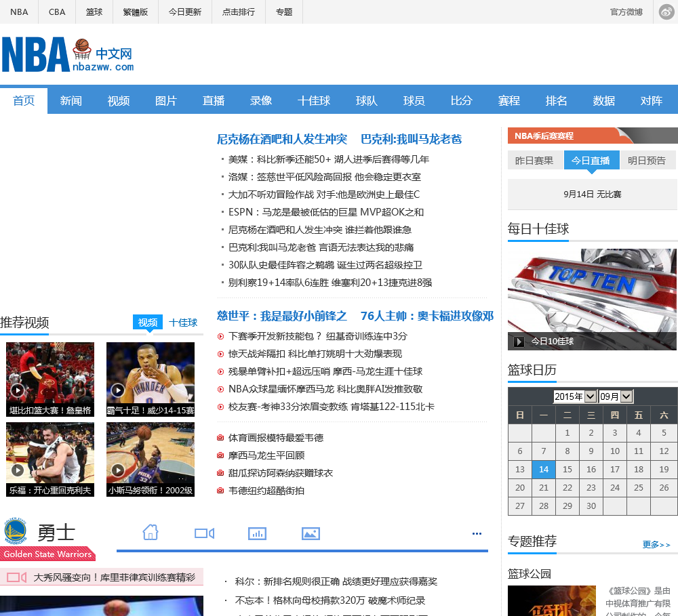
Task: Play the 乐福:开心重回克利夫 video
Action: pos(50,459)
